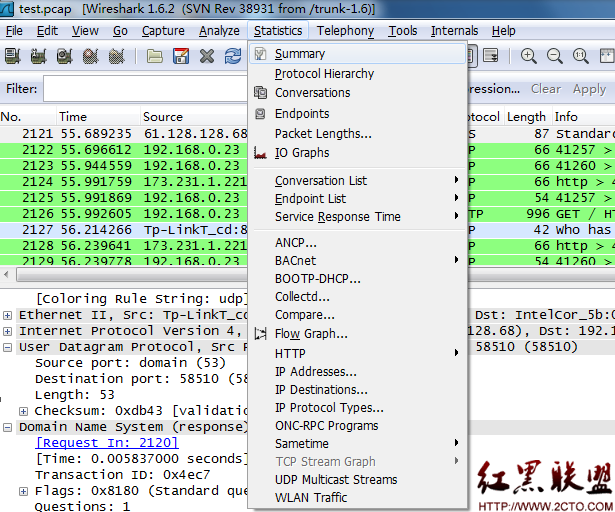Click the save capture file icon
This screenshot has width=615, height=512.
point(181,56)
